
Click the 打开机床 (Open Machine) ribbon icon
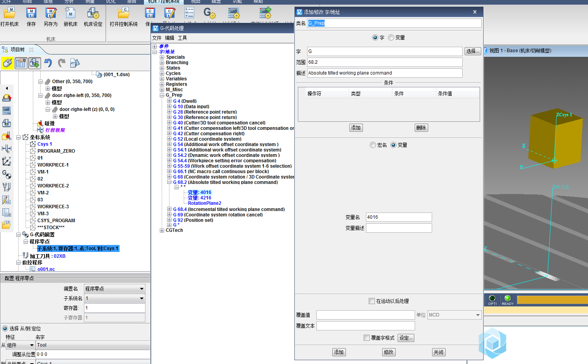click(9, 13)
